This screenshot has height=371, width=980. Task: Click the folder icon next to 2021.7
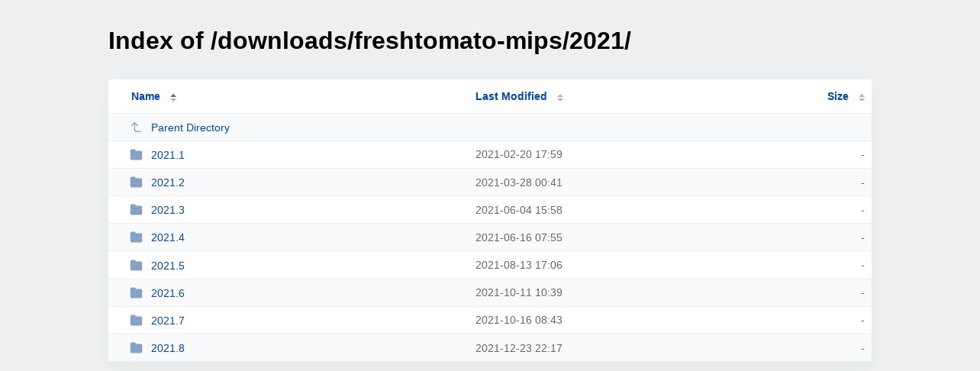[136, 321]
